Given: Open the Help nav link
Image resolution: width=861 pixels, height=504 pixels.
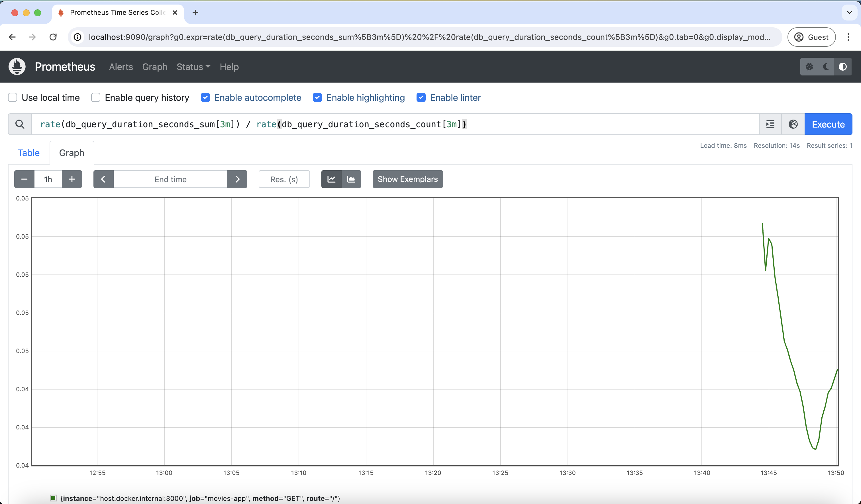Looking at the screenshot, I should click(x=229, y=67).
